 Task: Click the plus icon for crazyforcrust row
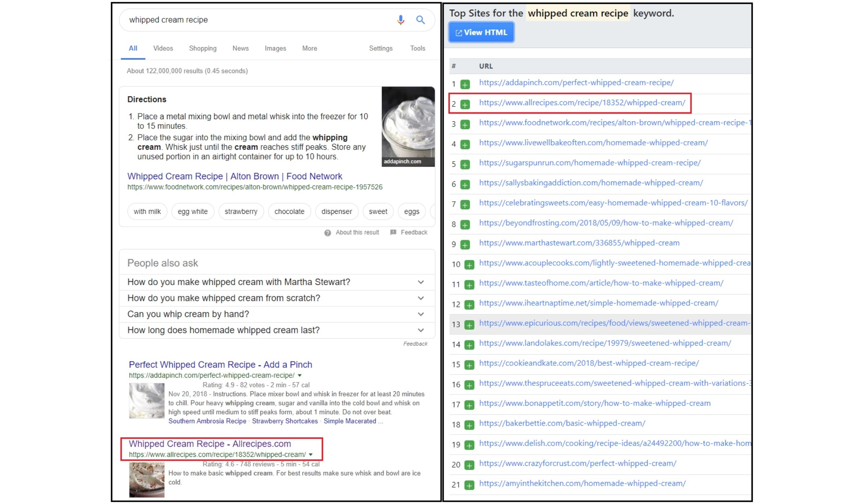[469, 465]
